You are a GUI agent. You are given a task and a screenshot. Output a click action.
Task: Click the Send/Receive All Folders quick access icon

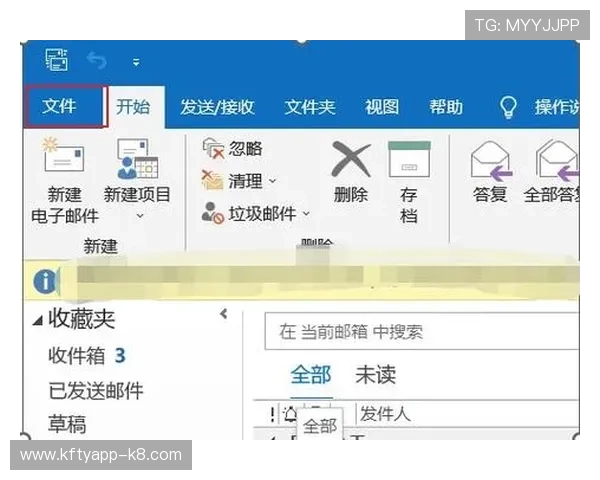57,60
